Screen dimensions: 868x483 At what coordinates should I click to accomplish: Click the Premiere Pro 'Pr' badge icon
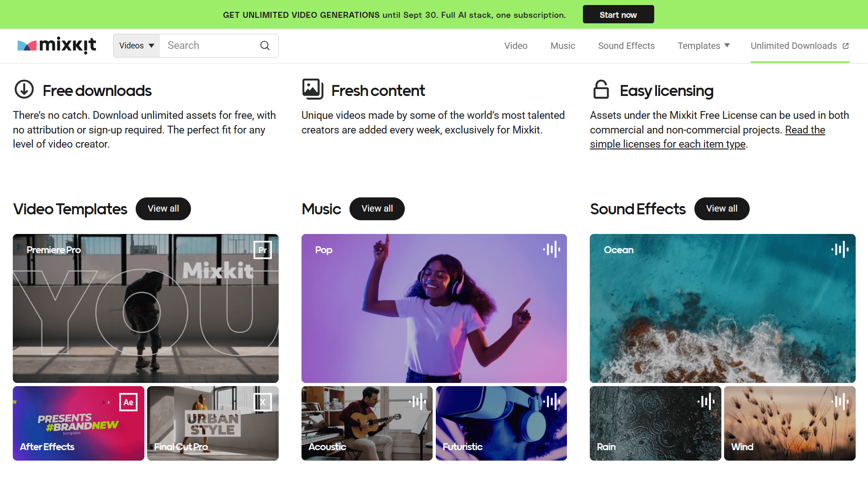tap(263, 250)
